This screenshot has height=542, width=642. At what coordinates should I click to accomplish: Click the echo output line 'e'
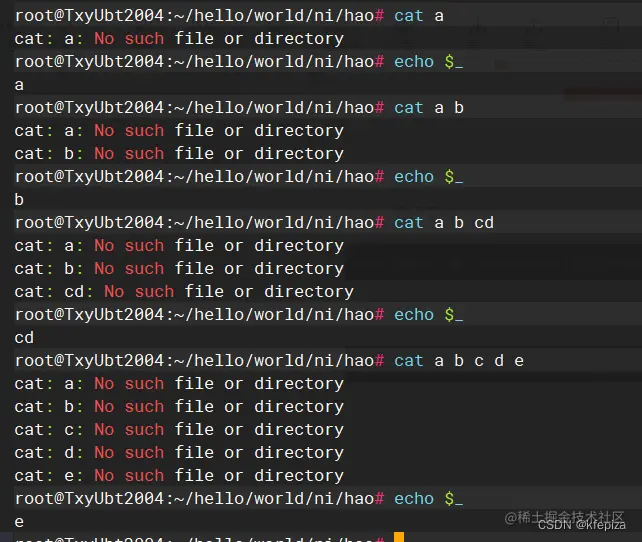click(19, 522)
